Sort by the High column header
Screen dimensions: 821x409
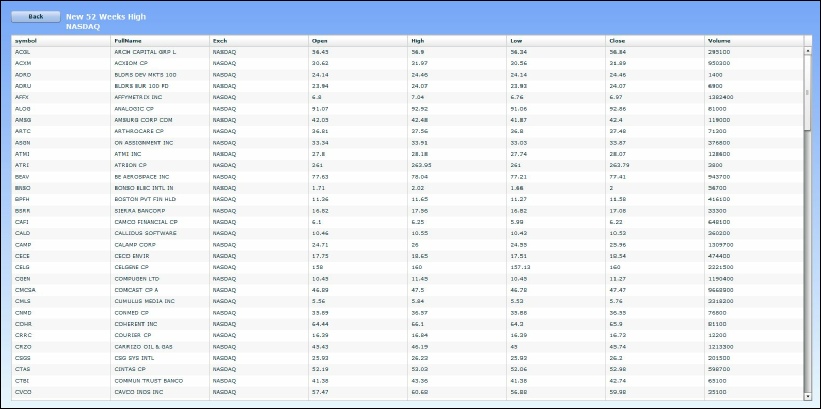457,41
